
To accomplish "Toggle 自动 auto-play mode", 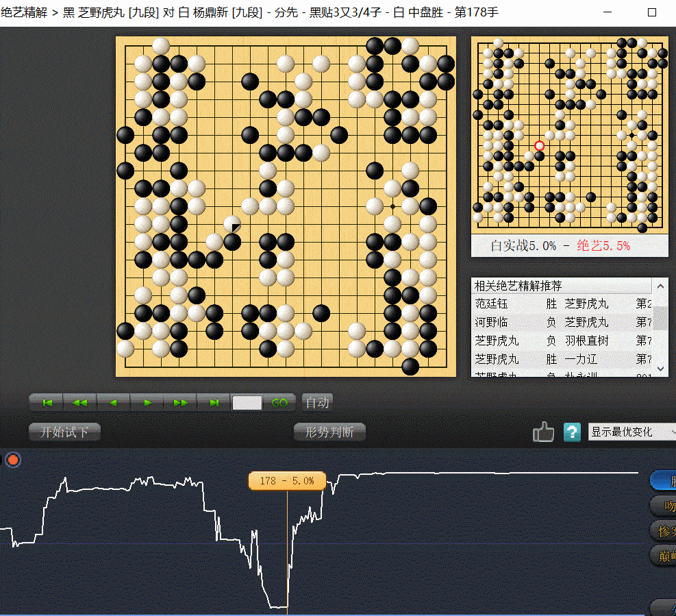I will coord(317,403).
